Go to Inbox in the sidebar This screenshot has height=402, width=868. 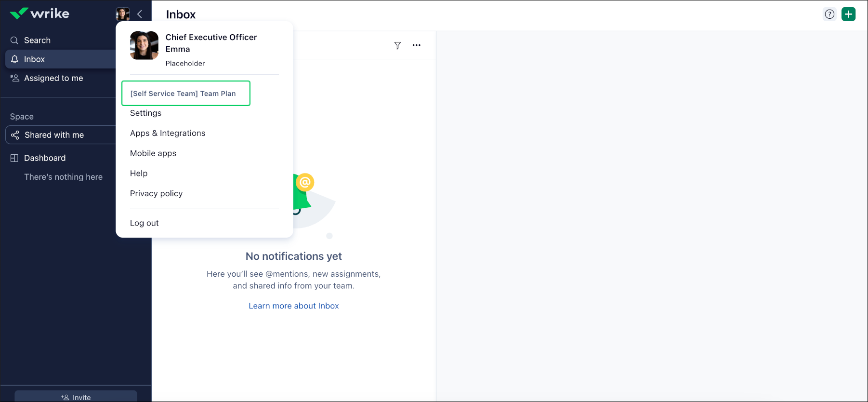(34, 59)
